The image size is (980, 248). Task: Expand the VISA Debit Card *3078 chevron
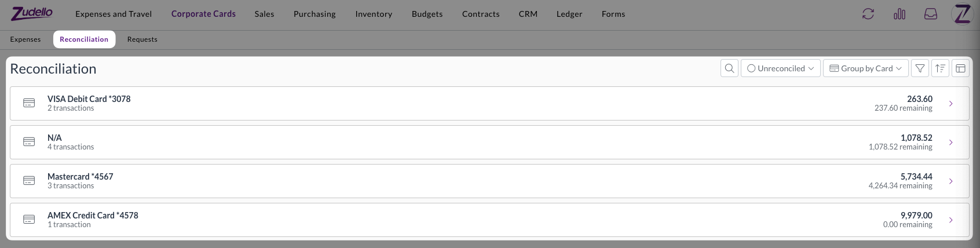point(950,104)
